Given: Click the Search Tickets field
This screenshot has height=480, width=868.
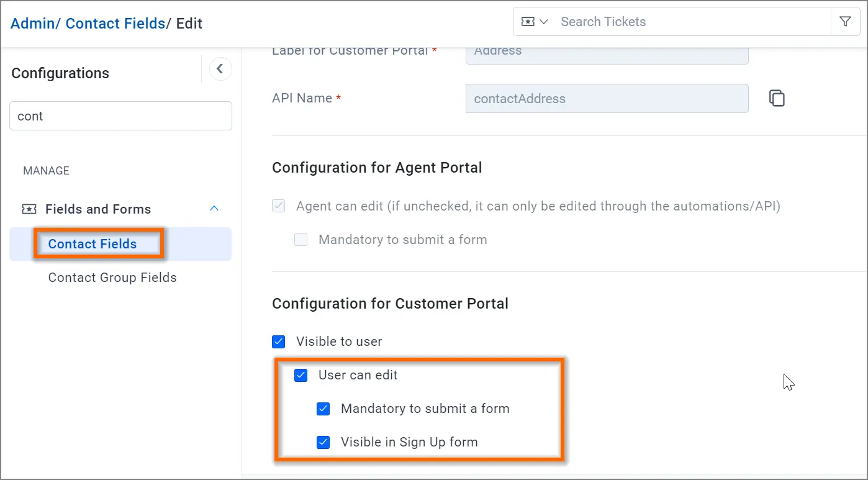Looking at the screenshot, I should tap(692, 22).
